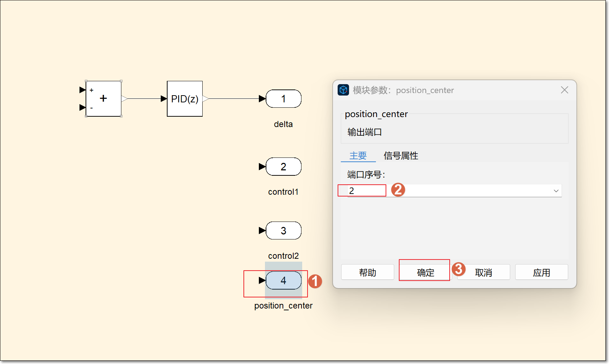The width and height of the screenshot is (609, 364).
Task: Click the 应用 button
Action: pyautogui.click(x=541, y=272)
